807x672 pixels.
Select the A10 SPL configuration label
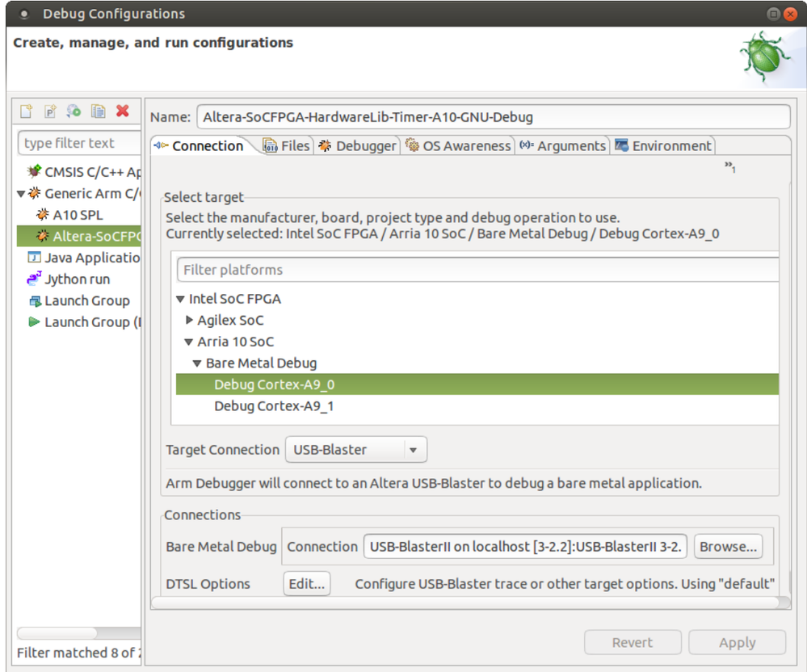point(78,215)
